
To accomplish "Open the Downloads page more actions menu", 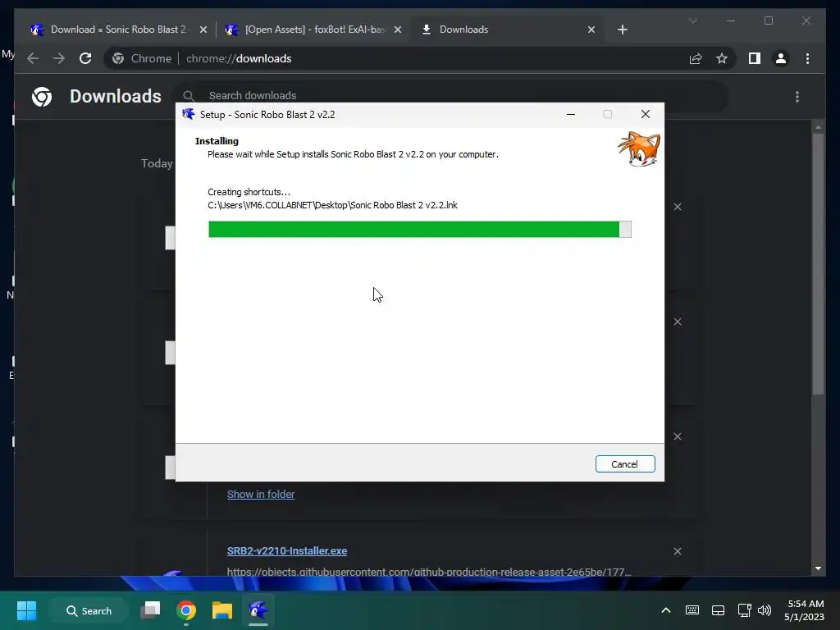I will point(797,97).
